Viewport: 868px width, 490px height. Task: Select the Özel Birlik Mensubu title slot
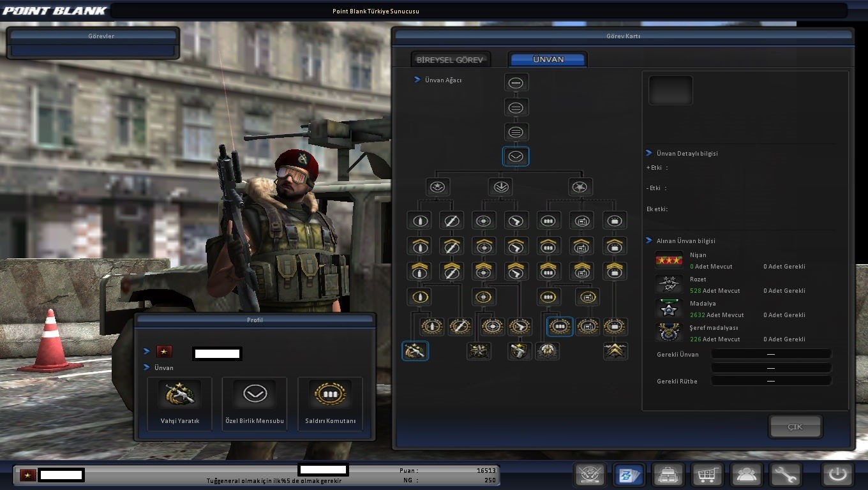[x=255, y=403]
